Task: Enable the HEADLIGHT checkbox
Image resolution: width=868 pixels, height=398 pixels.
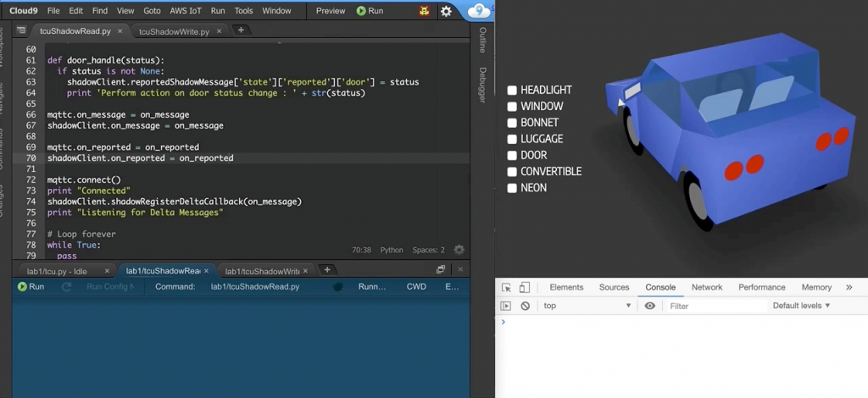Action: [x=512, y=90]
